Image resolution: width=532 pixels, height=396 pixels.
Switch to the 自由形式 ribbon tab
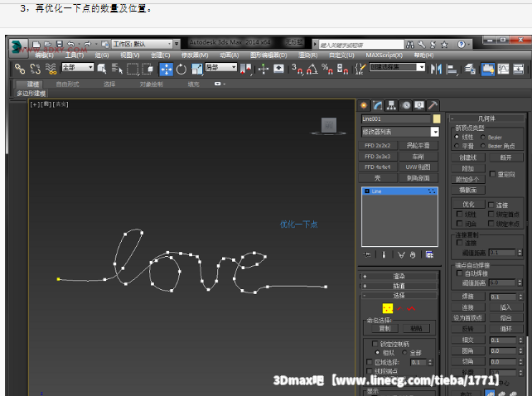tap(67, 85)
